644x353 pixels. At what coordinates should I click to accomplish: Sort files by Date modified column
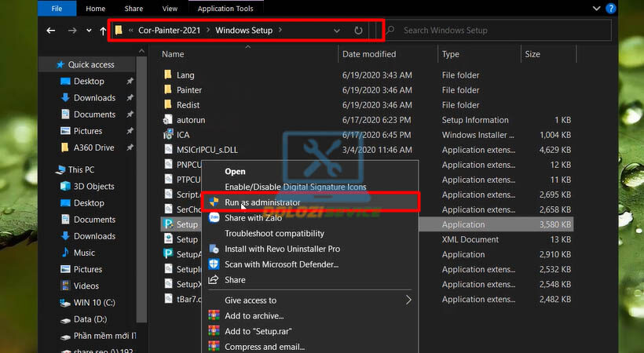[368, 54]
